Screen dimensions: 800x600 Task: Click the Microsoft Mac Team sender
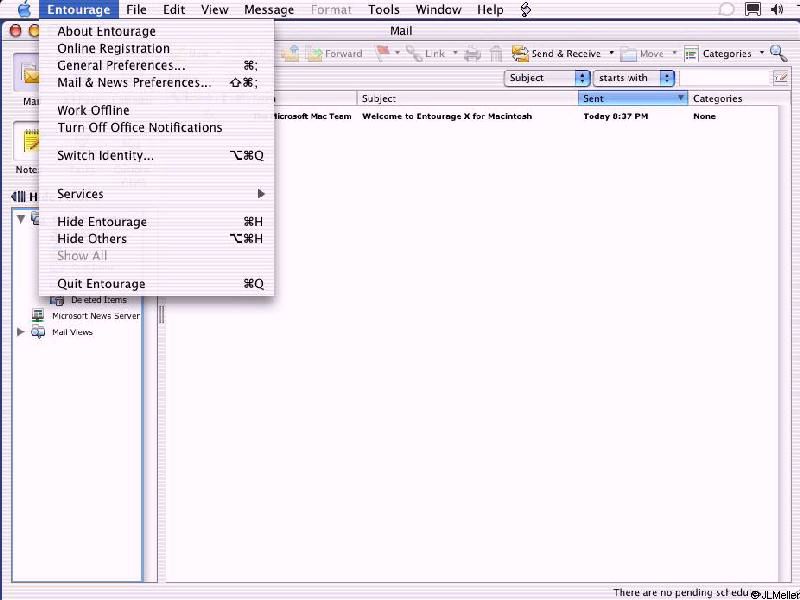(312, 116)
